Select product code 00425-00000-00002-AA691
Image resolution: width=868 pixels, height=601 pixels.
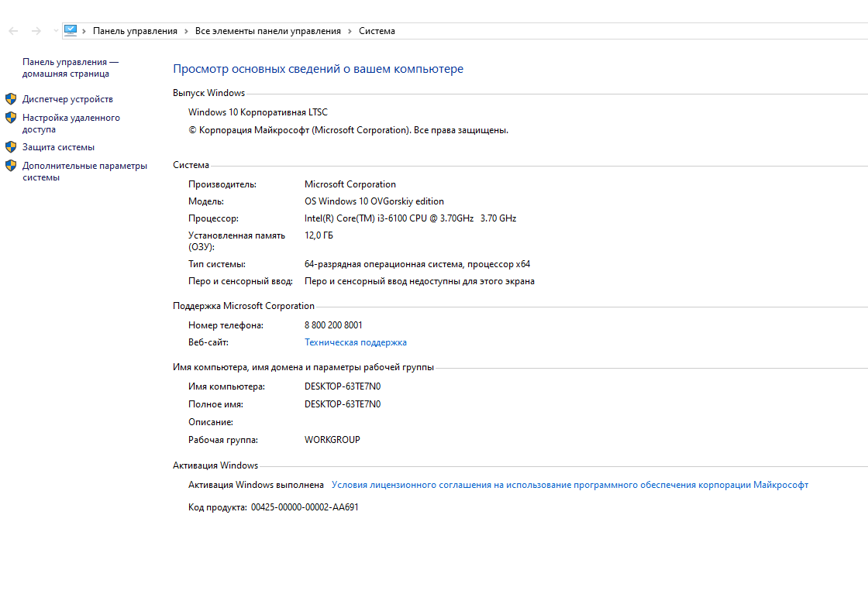(305, 507)
